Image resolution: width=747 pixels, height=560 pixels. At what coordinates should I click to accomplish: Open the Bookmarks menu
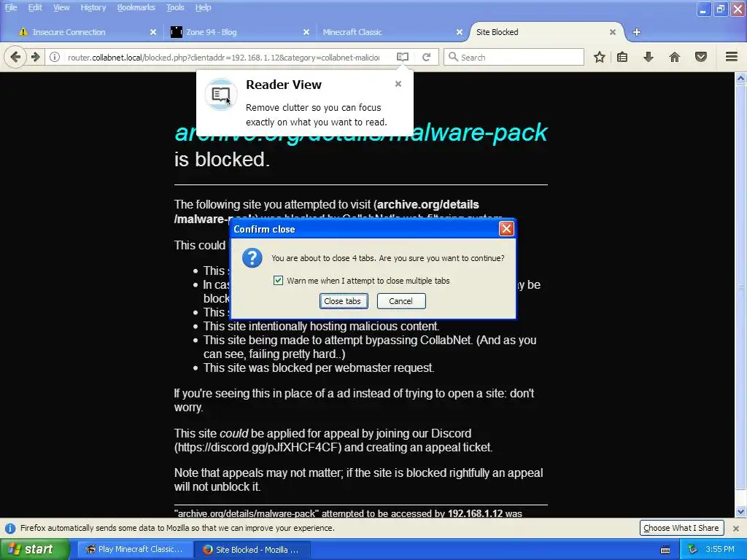tap(136, 7)
